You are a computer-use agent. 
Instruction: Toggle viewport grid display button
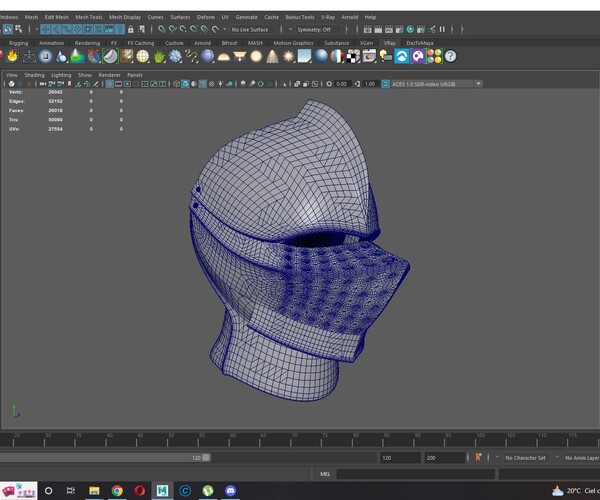(109, 84)
